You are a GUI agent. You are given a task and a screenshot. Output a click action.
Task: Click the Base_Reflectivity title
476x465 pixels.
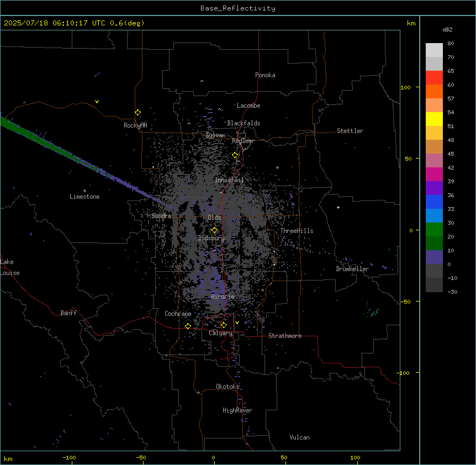click(238, 8)
